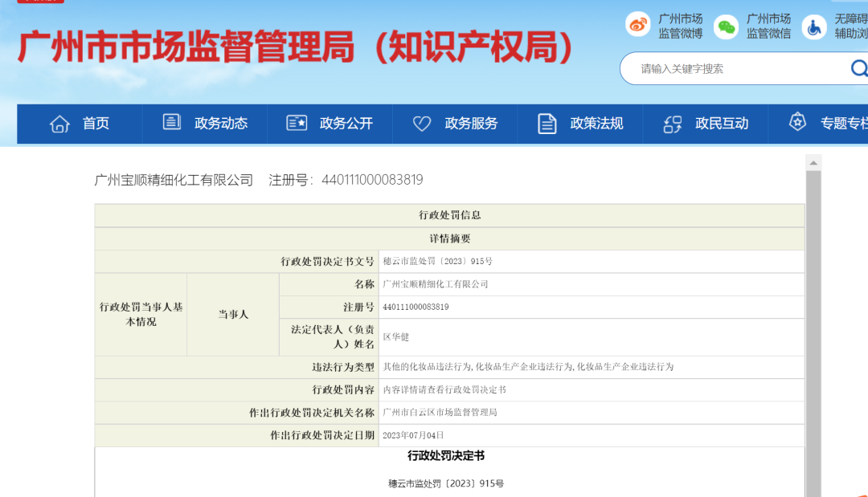Screen dimensions: 868x497
Task: Click the newspaper icon beside 政务动态
Action: (172, 122)
